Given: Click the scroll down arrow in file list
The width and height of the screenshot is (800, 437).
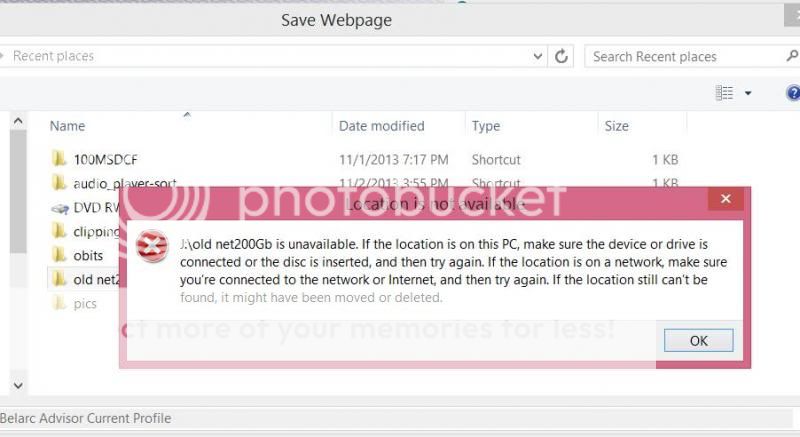Looking at the screenshot, I should [18, 385].
